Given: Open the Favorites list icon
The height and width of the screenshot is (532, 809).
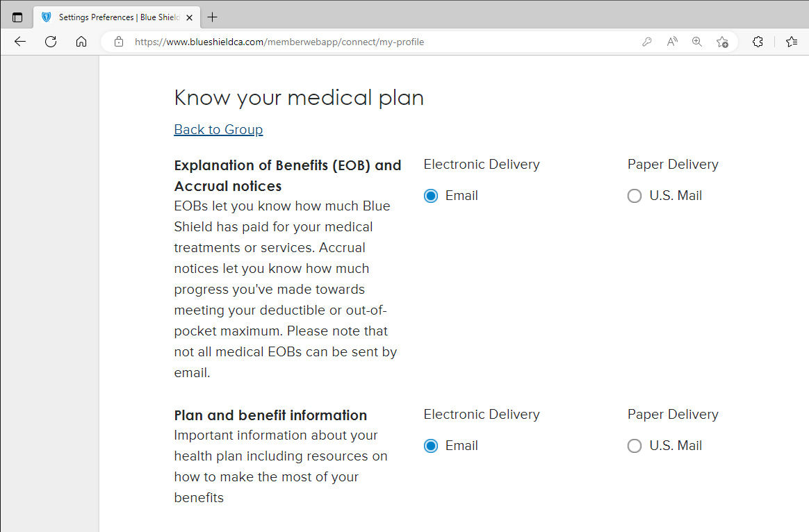Looking at the screenshot, I should click(792, 42).
